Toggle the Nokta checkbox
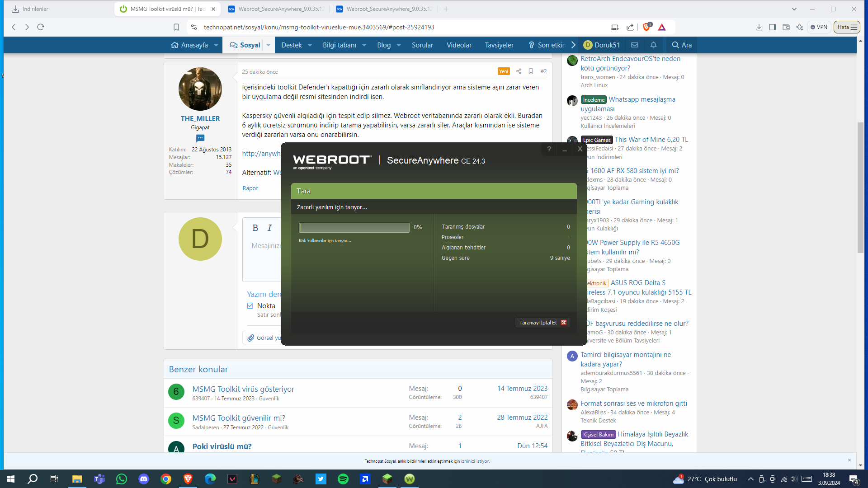This screenshot has height=488, width=868. pyautogui.click(x=250, y=306)
